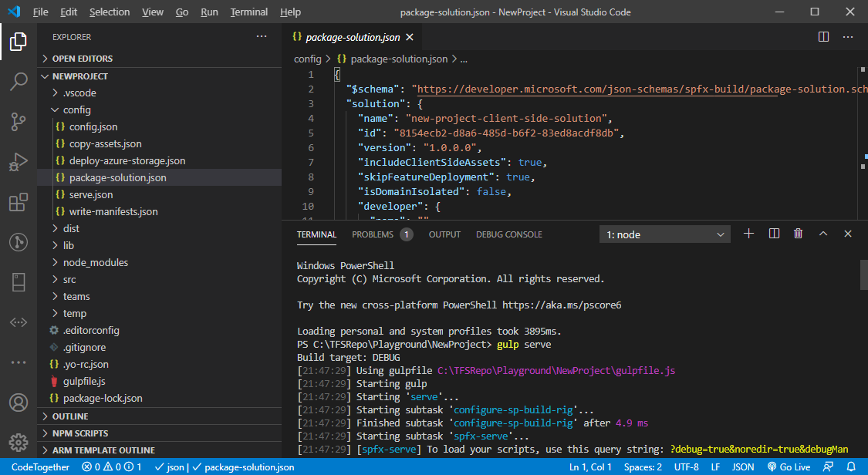868x475 pixels.
Task: Click the Split Editor icon
Action: (823, 37)
